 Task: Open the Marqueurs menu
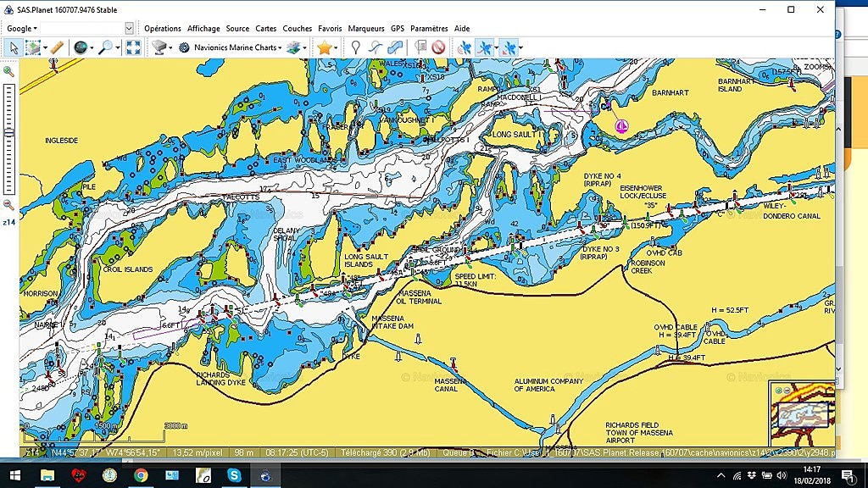pyautogui.click(x=366, y=28)
